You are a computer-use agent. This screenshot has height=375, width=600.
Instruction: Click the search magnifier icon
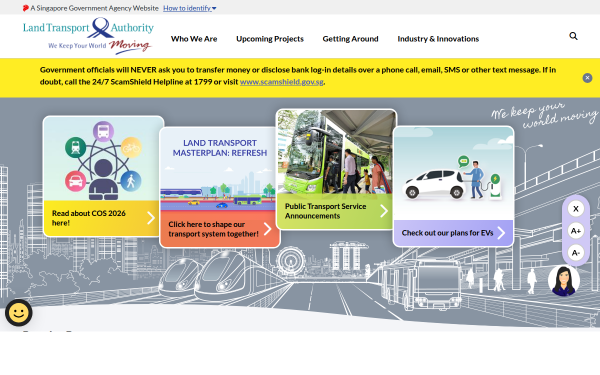(x=573, y=36)
